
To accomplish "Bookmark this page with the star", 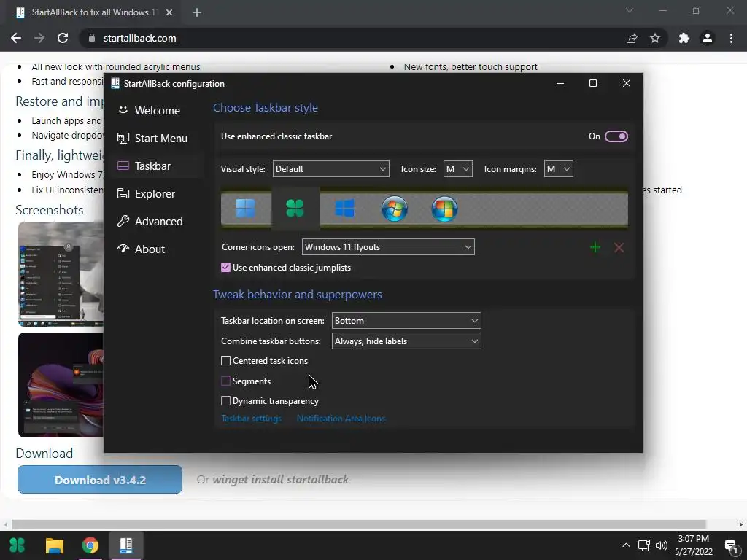I will coord(655,38).
